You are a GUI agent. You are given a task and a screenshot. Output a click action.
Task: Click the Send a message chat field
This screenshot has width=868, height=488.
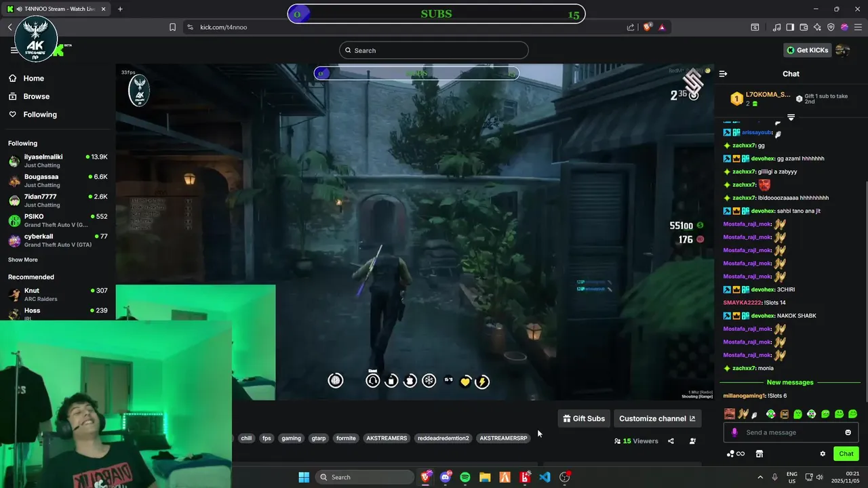pos(790,432)
